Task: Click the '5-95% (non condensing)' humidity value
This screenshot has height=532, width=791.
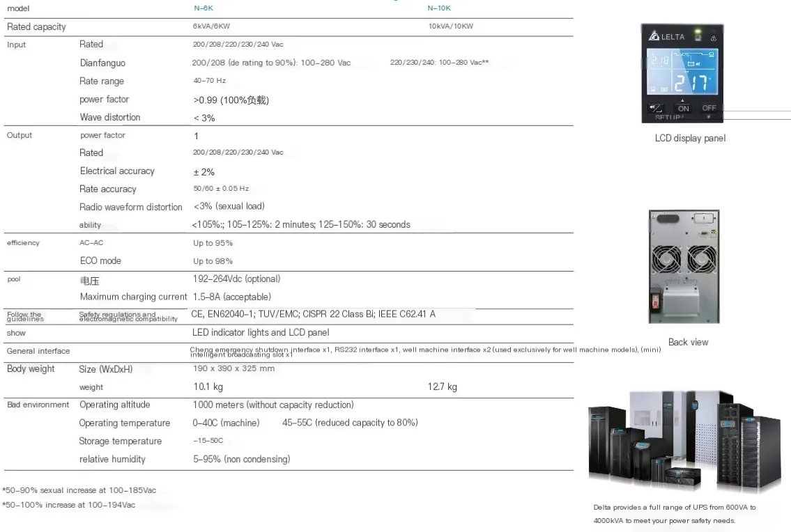Action: (x=242, y=460)
